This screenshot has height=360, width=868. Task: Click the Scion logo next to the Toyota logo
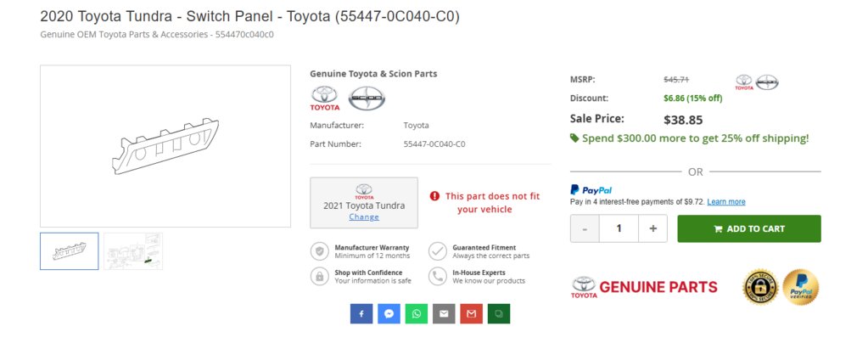click(367, 98)
